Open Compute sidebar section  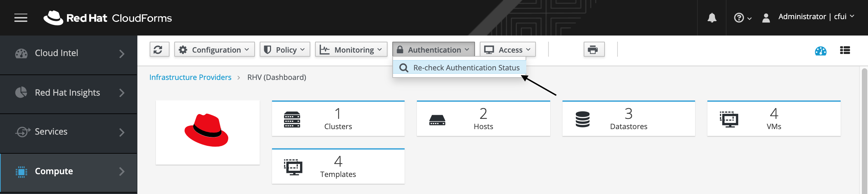(68, 173)
